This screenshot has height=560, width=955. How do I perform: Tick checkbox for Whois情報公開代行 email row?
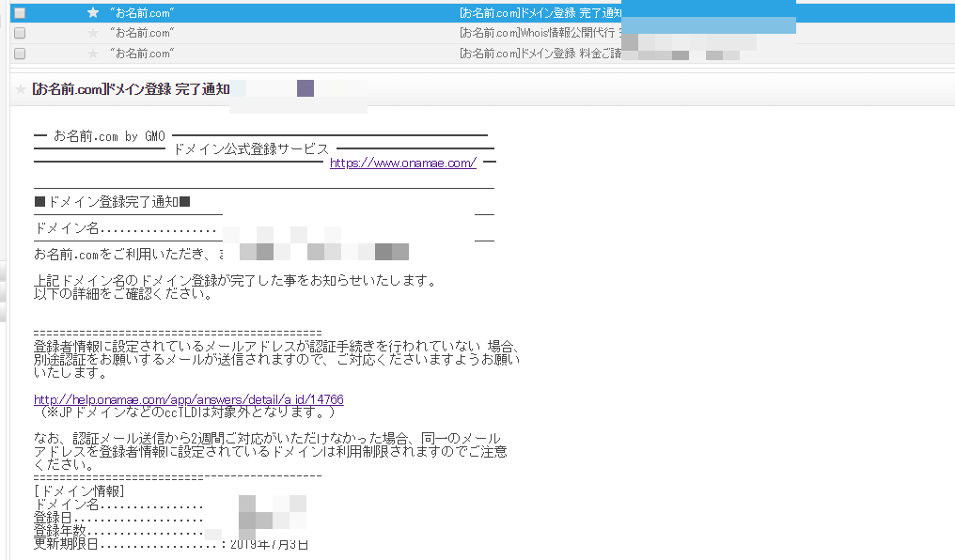(x=20, y=33)
